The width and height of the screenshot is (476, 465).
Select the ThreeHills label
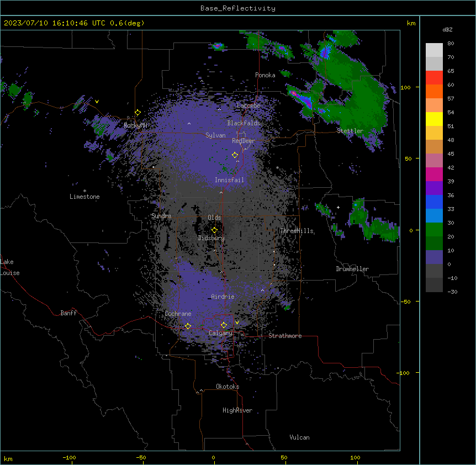pyautogui.click(x=297, y=231)
